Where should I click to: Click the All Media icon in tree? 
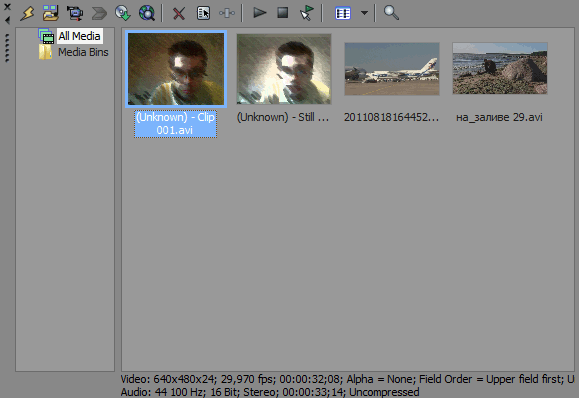point(46,36)
